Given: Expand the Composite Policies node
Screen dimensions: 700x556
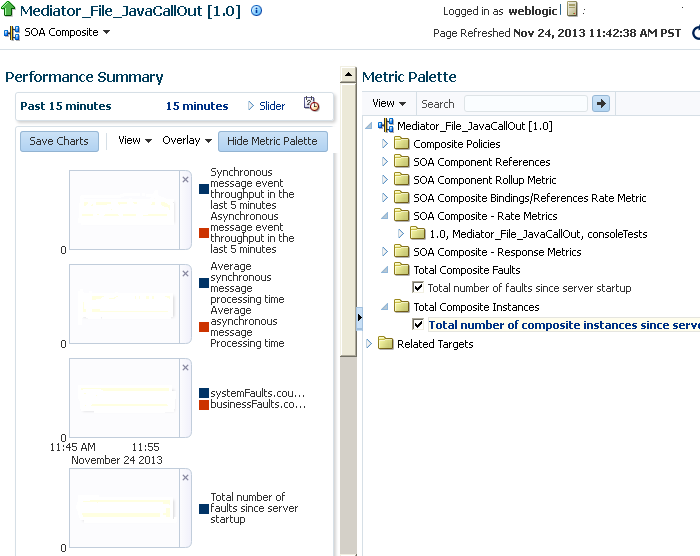Looking at the screenshot, I should (x=385, y=143).
